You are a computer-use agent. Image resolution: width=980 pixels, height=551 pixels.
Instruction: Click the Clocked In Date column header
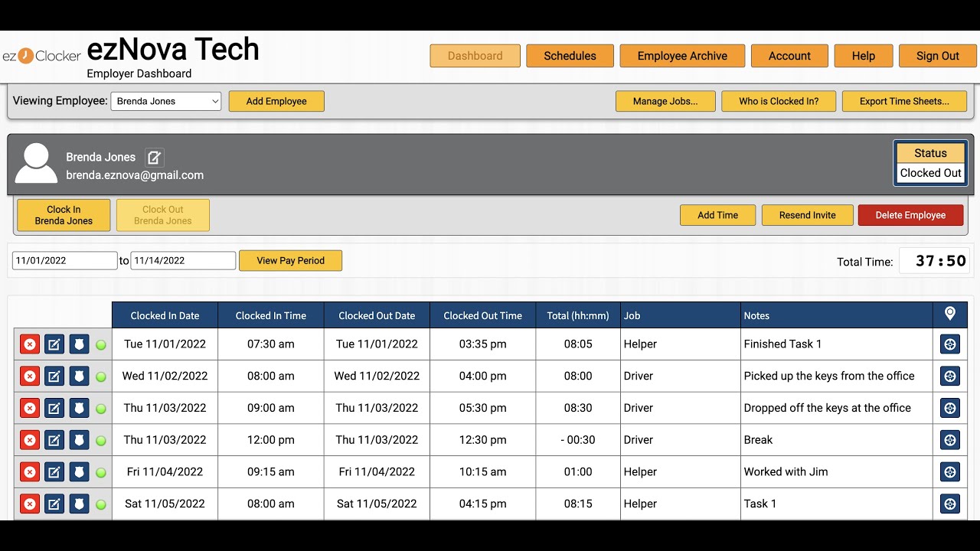click(x=165, y=315)
